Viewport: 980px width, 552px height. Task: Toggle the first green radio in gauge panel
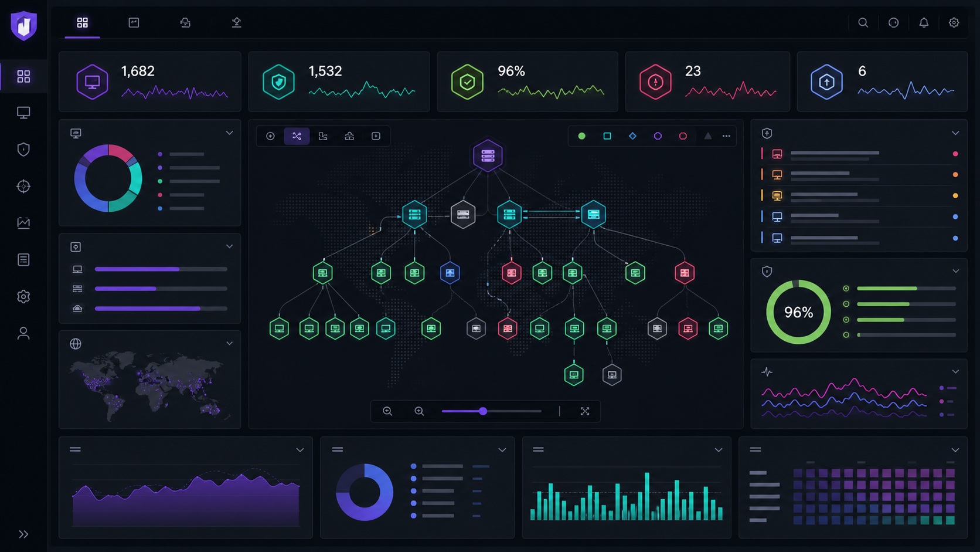pos(846,289)
